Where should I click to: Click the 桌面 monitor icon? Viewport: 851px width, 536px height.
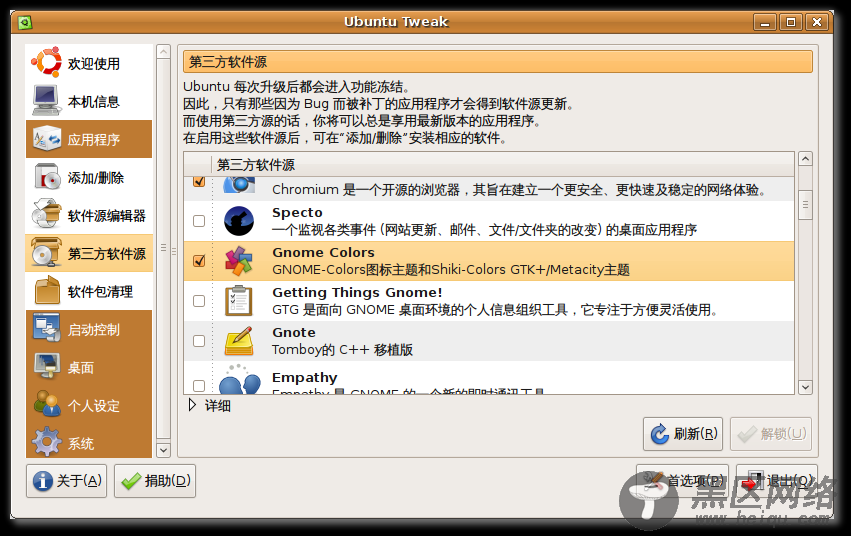tap(47, 366)
